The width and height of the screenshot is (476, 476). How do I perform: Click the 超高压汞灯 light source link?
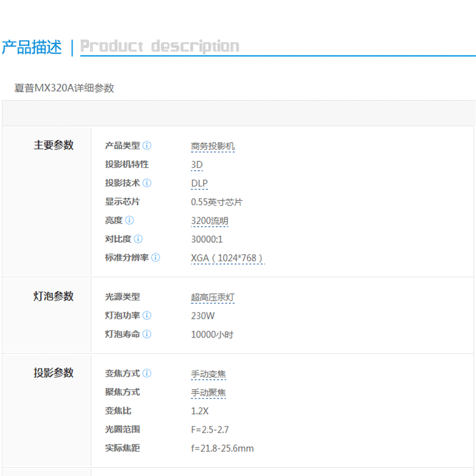tap(212, 297)
